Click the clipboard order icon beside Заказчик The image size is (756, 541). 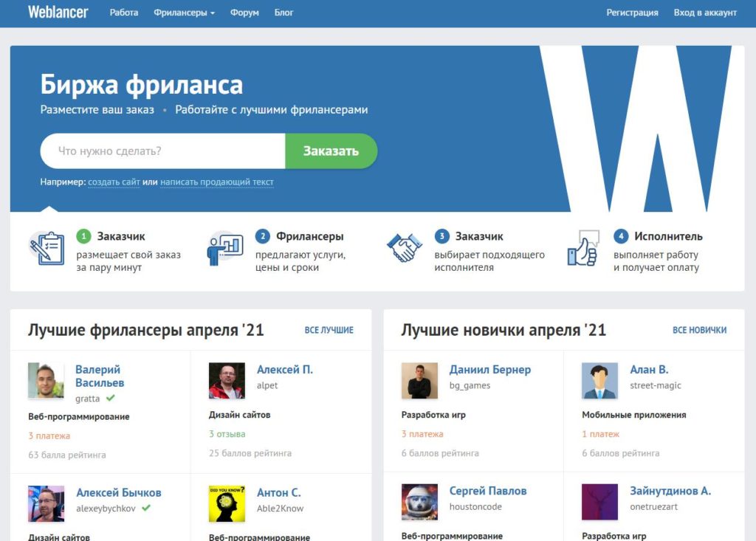47,248
